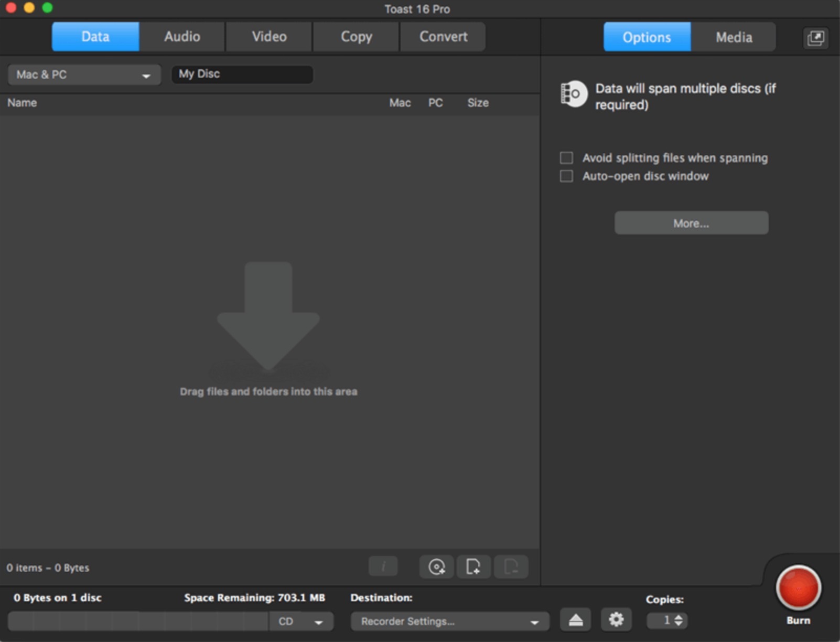The height and width of the screenshot is (642, 840).
Task: Click the remove file icon
Action: click(x=511, y=567)
